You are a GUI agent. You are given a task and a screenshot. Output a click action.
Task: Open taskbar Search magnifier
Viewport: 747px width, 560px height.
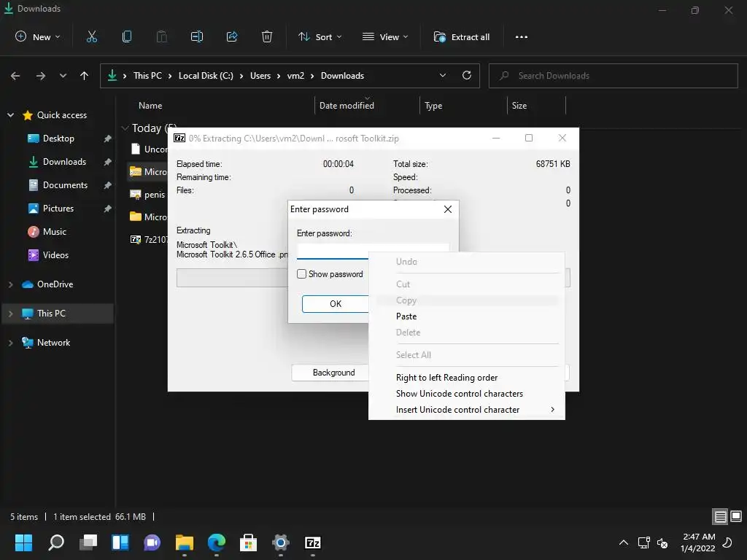click(x=56, y=542)
